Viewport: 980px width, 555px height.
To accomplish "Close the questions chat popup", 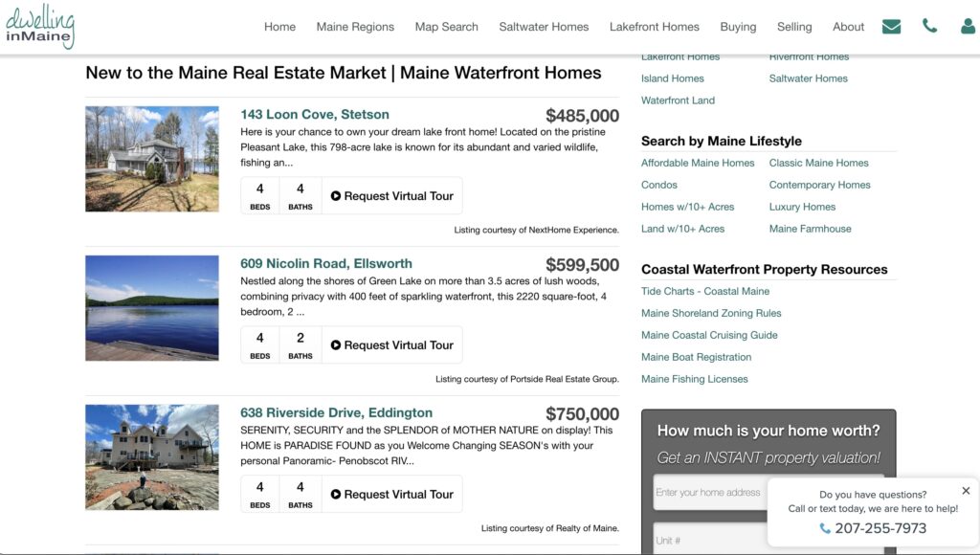I will 966,491.
